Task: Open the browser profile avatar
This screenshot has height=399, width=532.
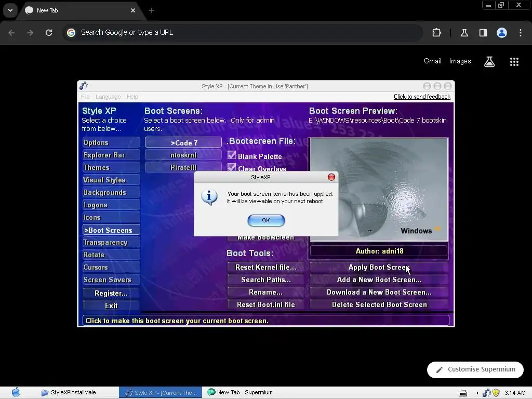Action: 502,33
